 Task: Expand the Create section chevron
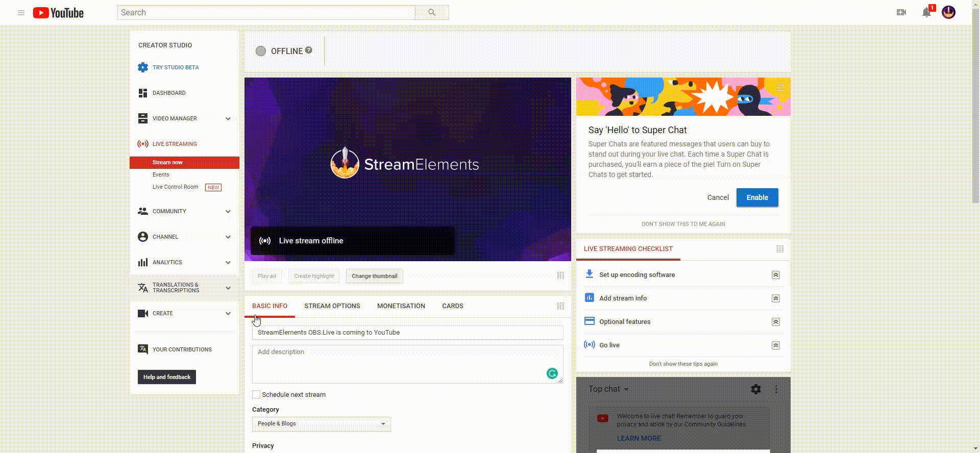click(228, 313)
